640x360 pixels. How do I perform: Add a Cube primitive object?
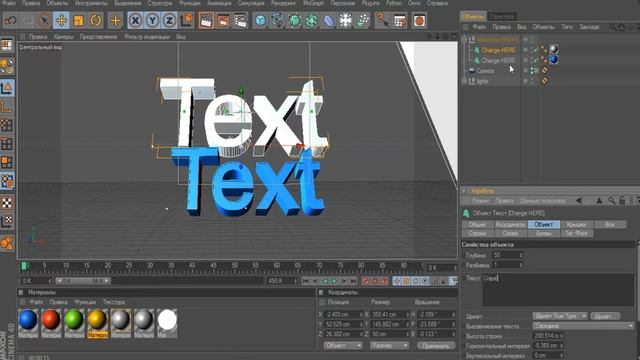[260, 20]
